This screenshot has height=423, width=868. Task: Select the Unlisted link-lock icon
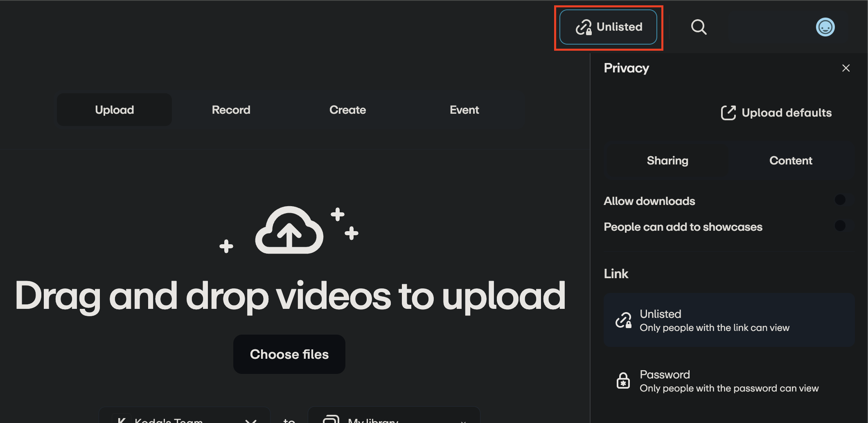[x=624, y=320]
